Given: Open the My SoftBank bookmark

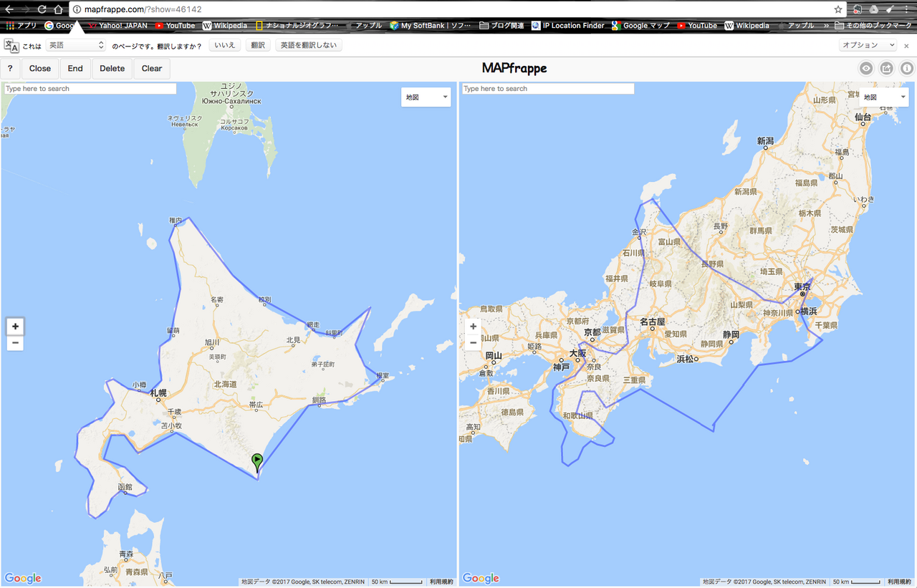Looking at the screenshot, I should pos(431,25).
